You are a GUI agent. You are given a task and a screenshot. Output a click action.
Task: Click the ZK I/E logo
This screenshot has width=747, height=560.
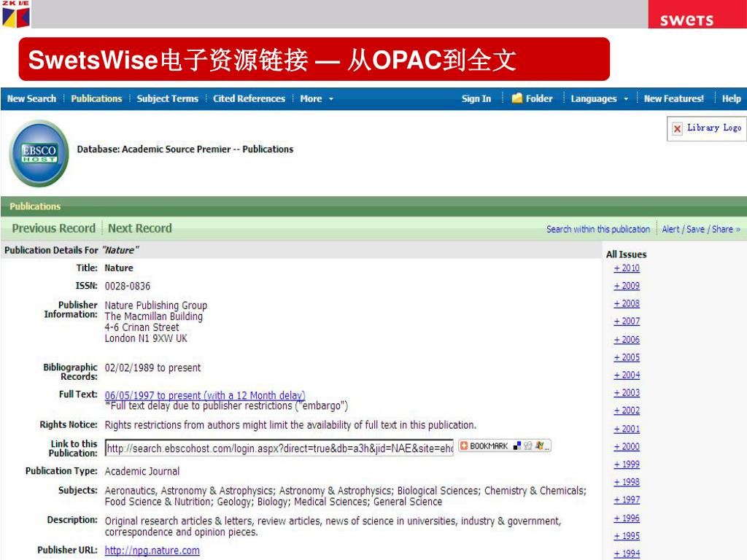[x=16, y=14]
